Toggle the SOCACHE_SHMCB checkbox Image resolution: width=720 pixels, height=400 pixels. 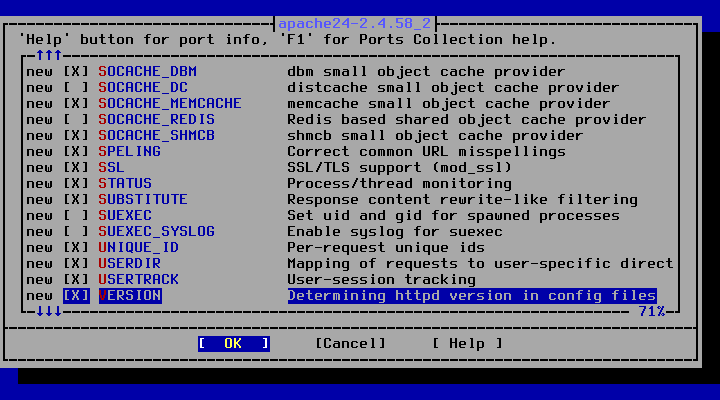[x=76, y=136]
